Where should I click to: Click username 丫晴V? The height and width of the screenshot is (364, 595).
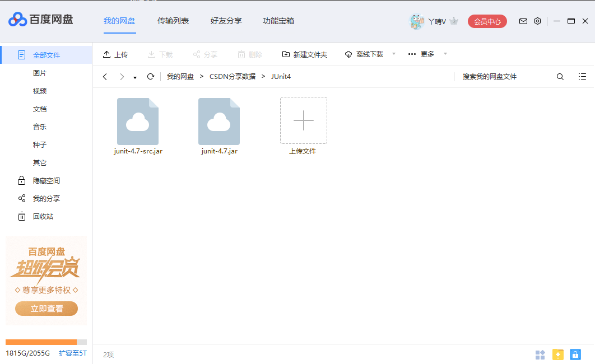(x=437, y=22)
